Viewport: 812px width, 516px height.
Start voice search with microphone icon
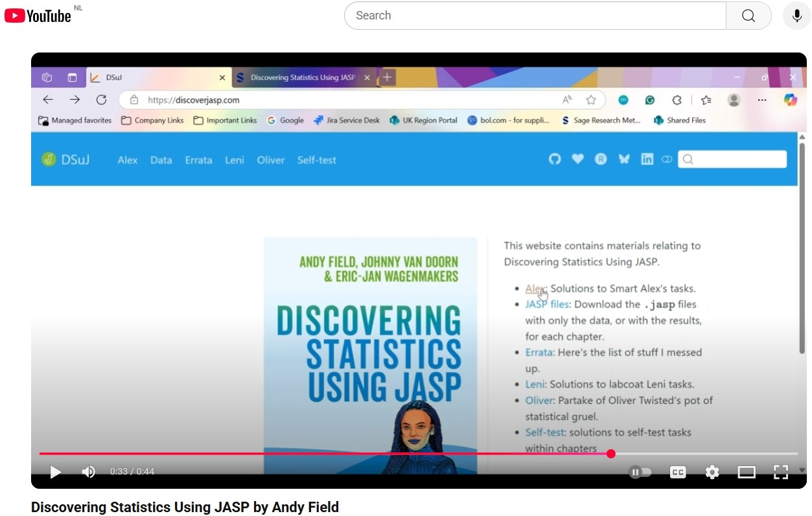(x=796, y=16)
